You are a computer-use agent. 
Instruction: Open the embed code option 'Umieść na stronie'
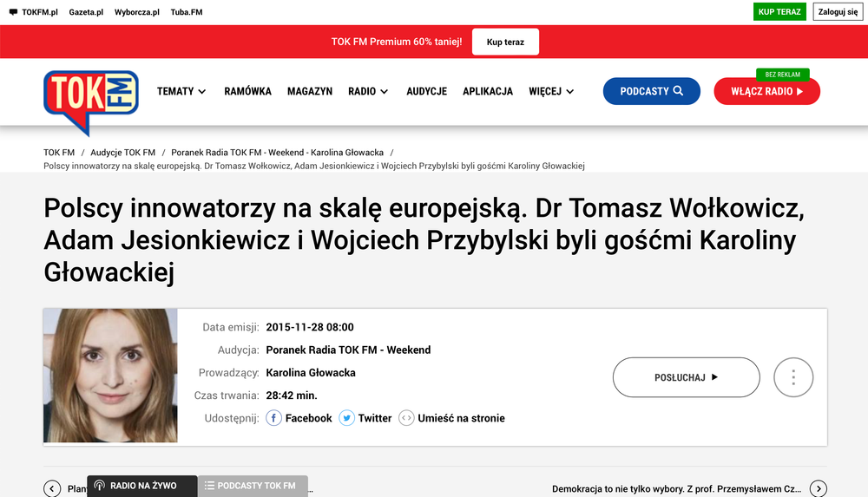pos(451,418)
